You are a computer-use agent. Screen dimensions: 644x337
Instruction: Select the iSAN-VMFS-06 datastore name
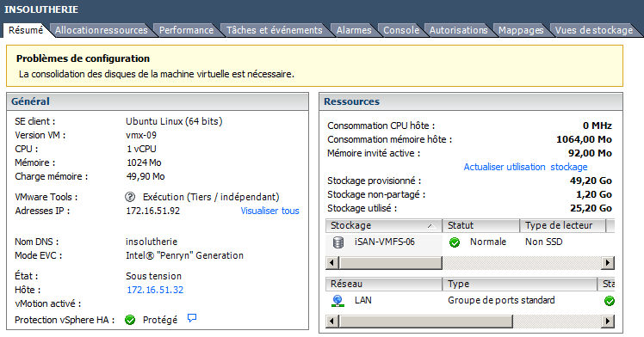385,242
